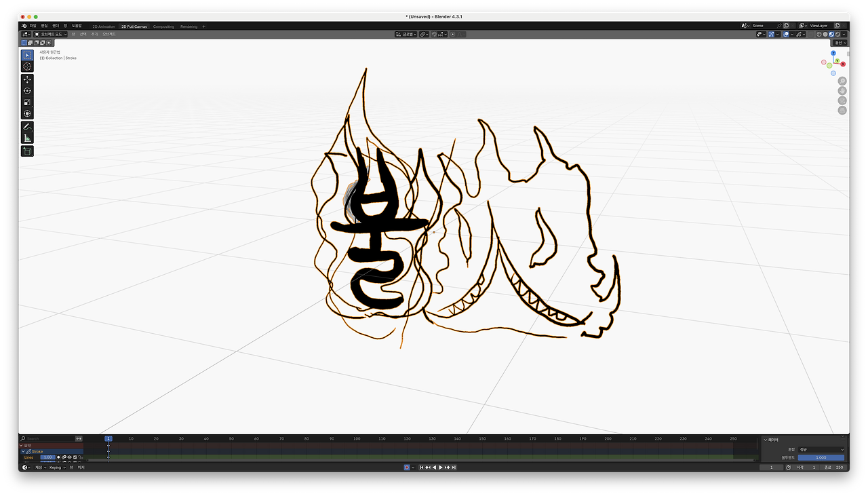Click the Y axis in the navigation gizmo
The width and height of the screenshot is (868, 496).
837,61
